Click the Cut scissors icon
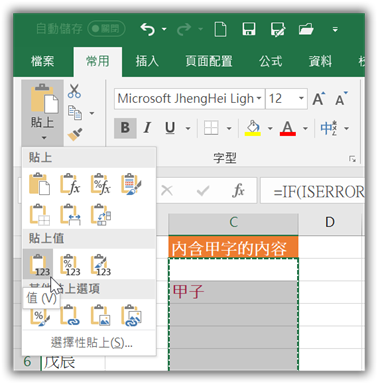 coord(74,91)
